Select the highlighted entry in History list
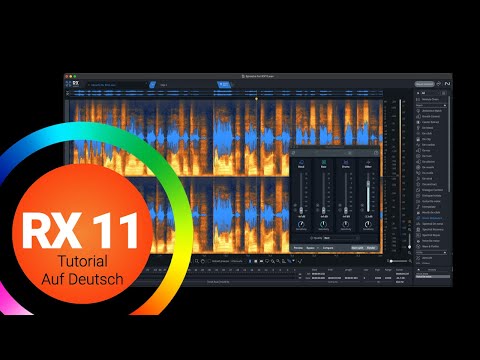Image resolution: width=480 pixels, height=360 pixels. (x=433, y=277)
